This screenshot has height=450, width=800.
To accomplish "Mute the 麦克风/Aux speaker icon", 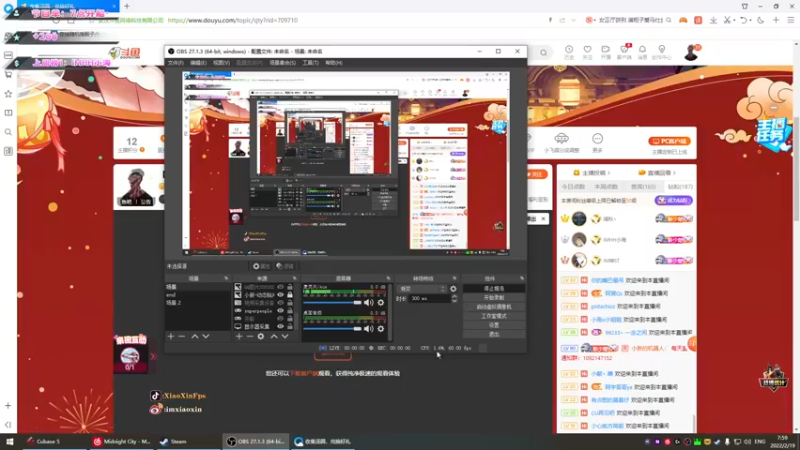I will pyautogui.click(x=368, y=303).
